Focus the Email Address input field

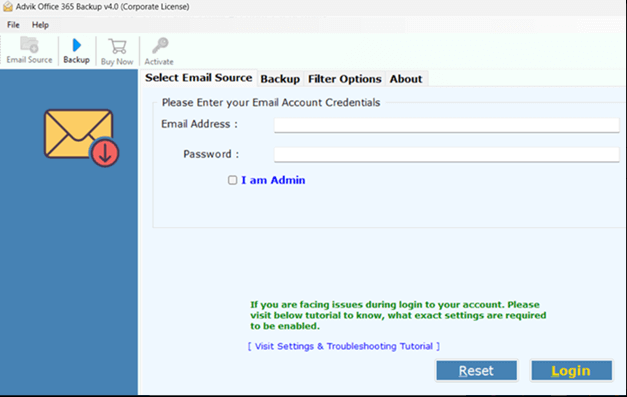point(446,125)
